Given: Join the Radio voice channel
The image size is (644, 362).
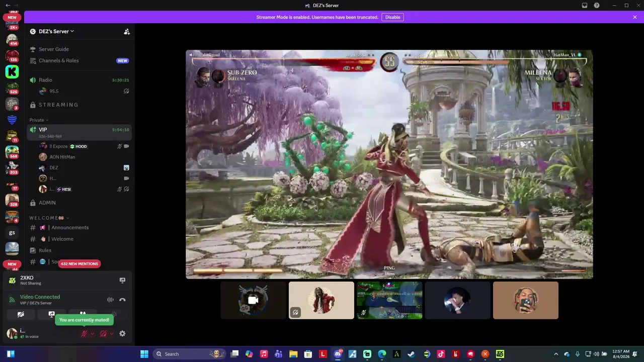Looking at the screenshot, I should 79,80.
